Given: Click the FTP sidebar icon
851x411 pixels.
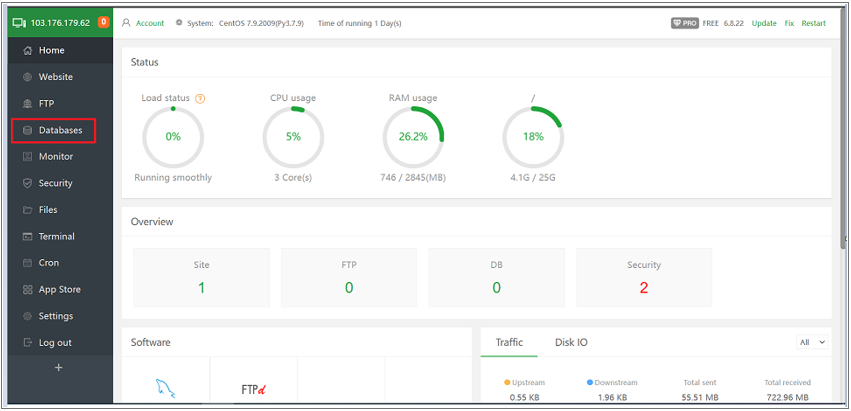Looking at the screenshot, I should pyautogui.click(x=28, y=104).
